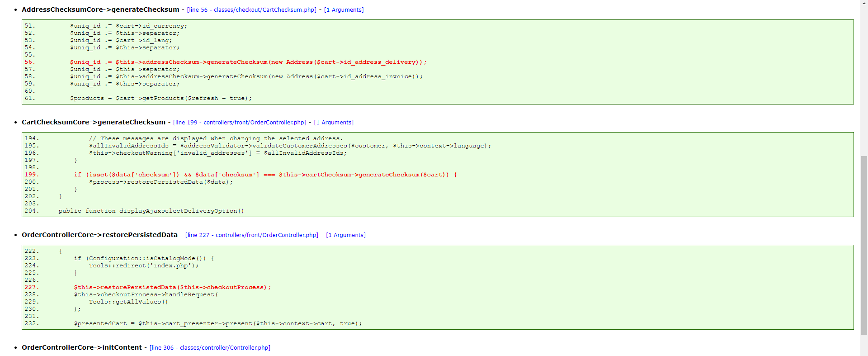Viewport: 868px width, 356px height.
Task: Click the page vertical scrollbar thumb
Action: pyautogui.click(x=864, y=245)
